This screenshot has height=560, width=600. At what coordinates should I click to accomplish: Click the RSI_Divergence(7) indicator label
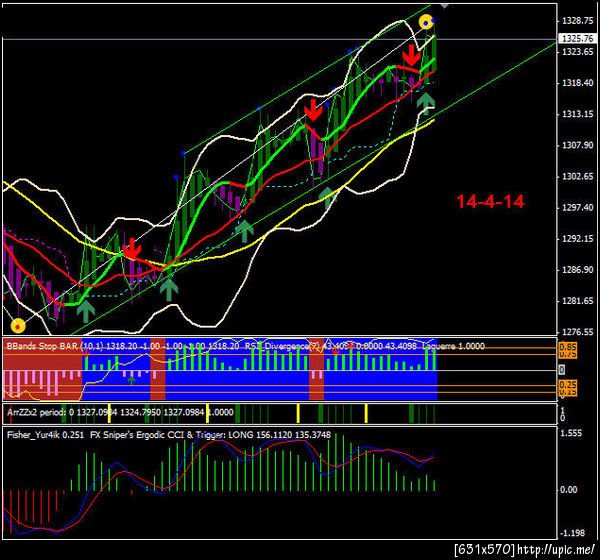[x=283, y=346]
